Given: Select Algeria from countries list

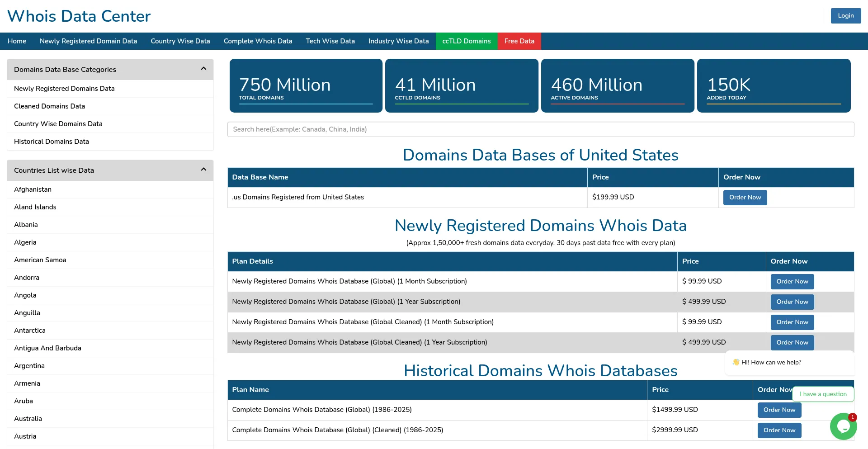Looking at the screenshot, I should pos(110,242).
